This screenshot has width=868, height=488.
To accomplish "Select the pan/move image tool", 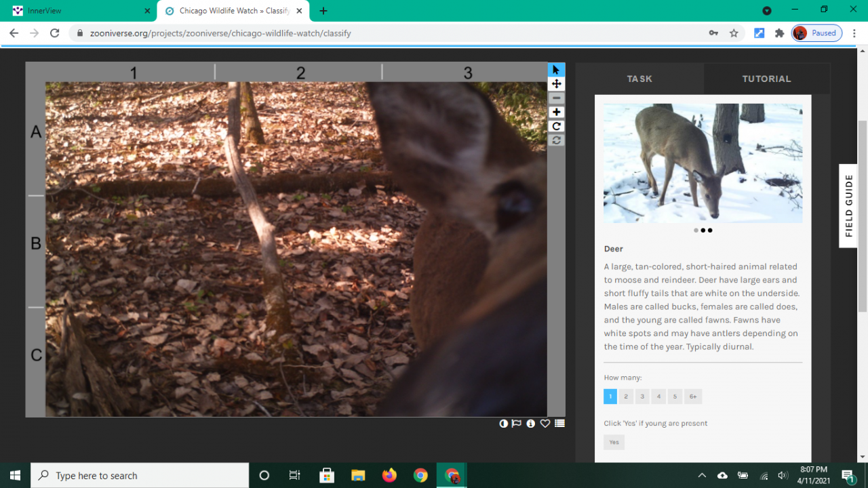I will click(556, 84).
